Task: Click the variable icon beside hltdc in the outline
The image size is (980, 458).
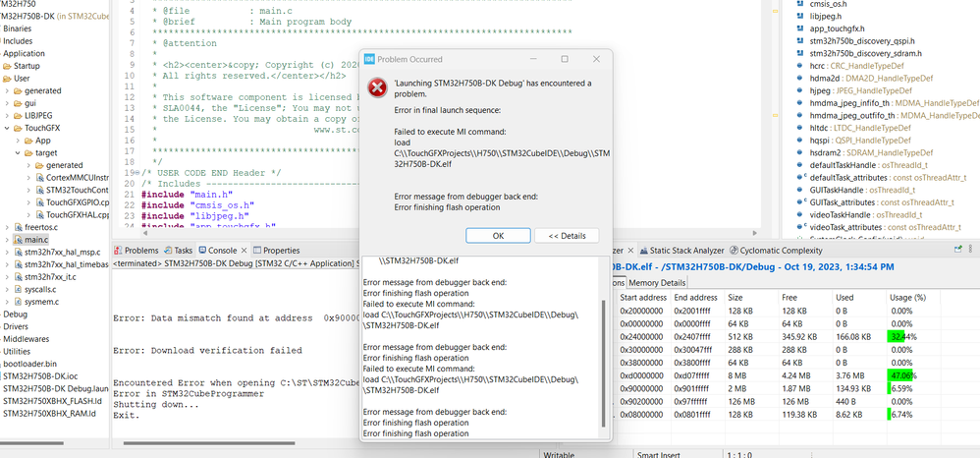Action: click(x=800, y=128)
